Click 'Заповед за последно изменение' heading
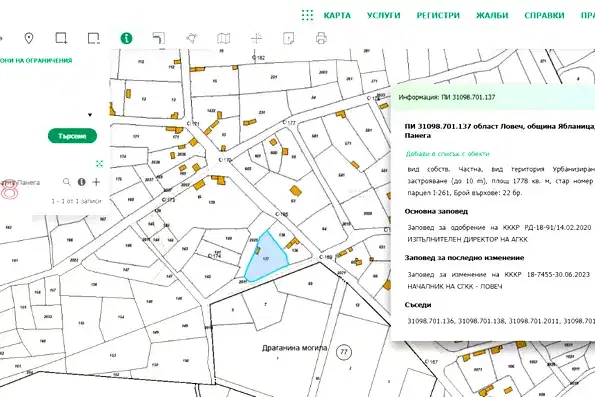The height and width of the screenshot is (397, 595). tap(464, 258)
